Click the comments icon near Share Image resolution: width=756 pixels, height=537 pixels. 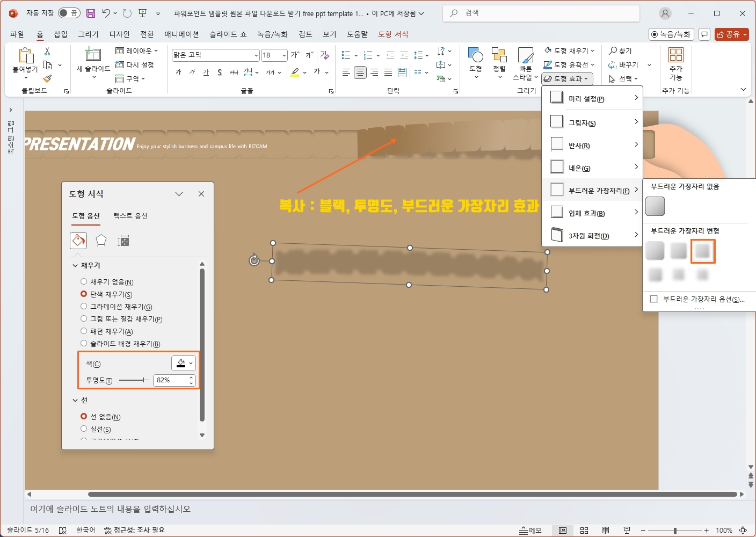pos(704,34)
